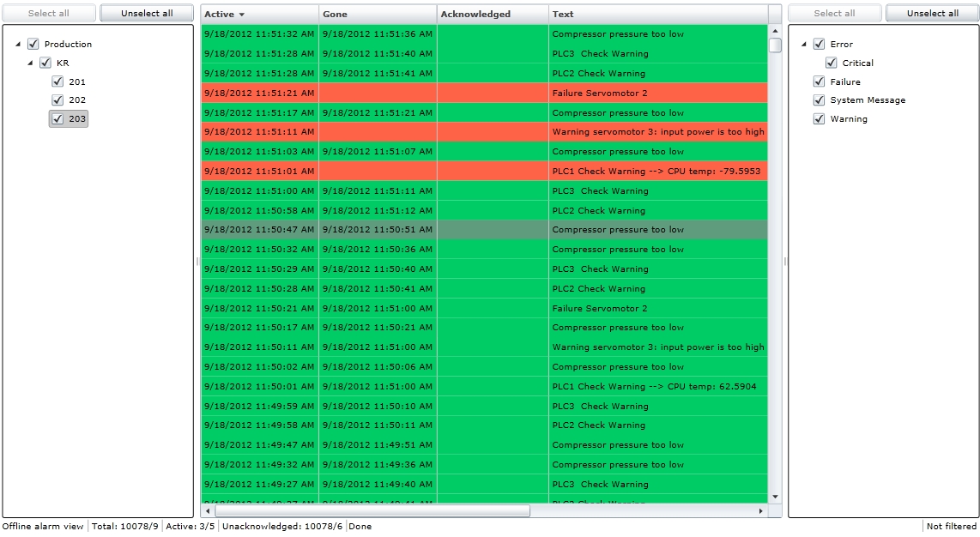Screen dimensions: 980x537
Task: Collapse the Error category node
Action: [805, 45]
